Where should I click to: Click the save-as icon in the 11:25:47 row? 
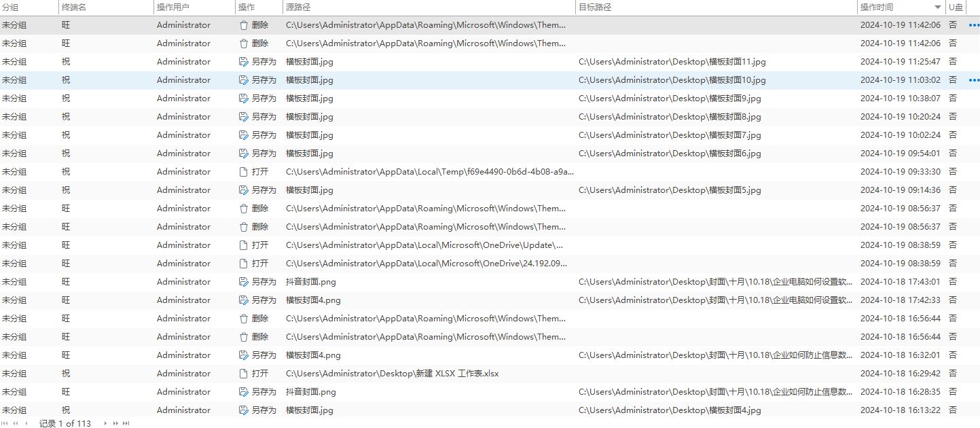(244, 62)
